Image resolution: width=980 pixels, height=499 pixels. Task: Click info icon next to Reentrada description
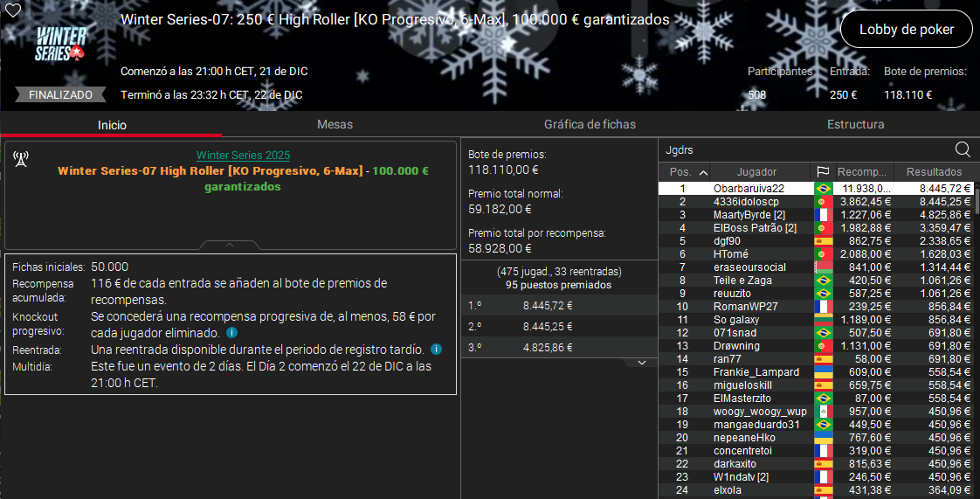point(436,350)
